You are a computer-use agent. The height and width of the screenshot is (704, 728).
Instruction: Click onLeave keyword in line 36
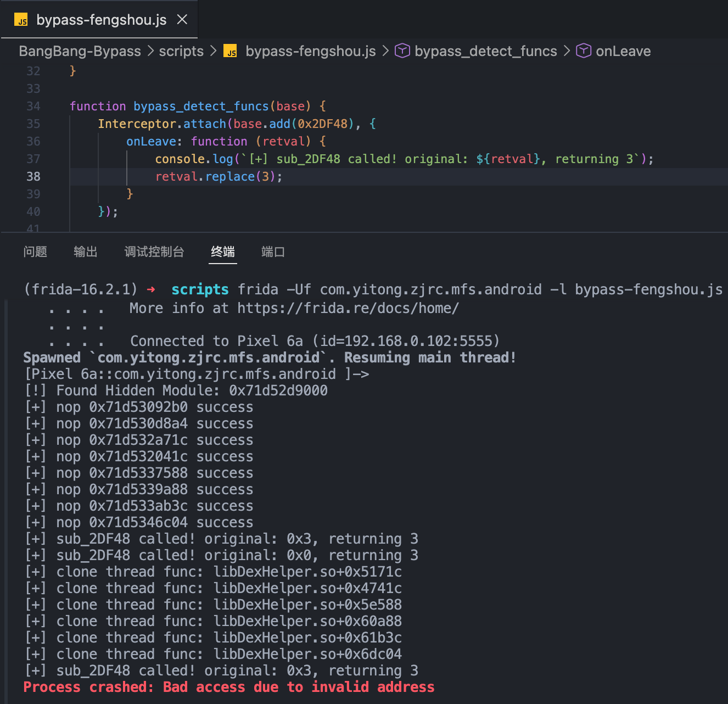[x=151, y=141]
